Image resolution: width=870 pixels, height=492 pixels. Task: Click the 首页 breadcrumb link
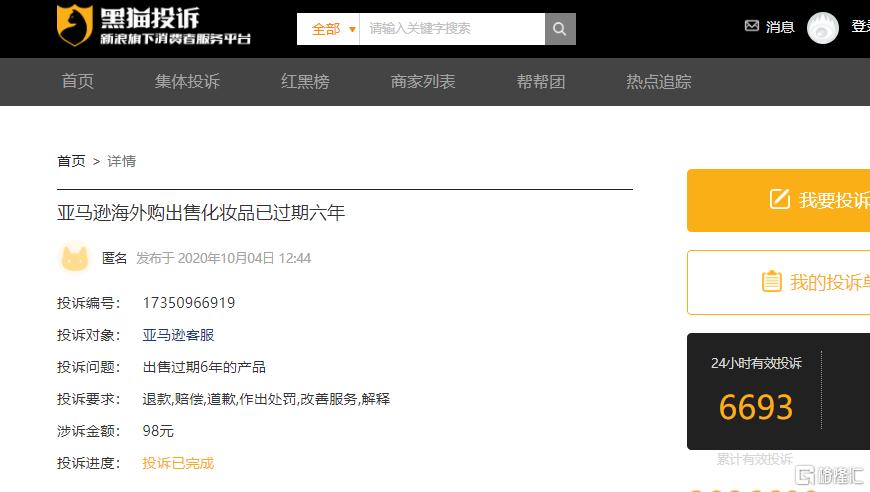[71, 161]
